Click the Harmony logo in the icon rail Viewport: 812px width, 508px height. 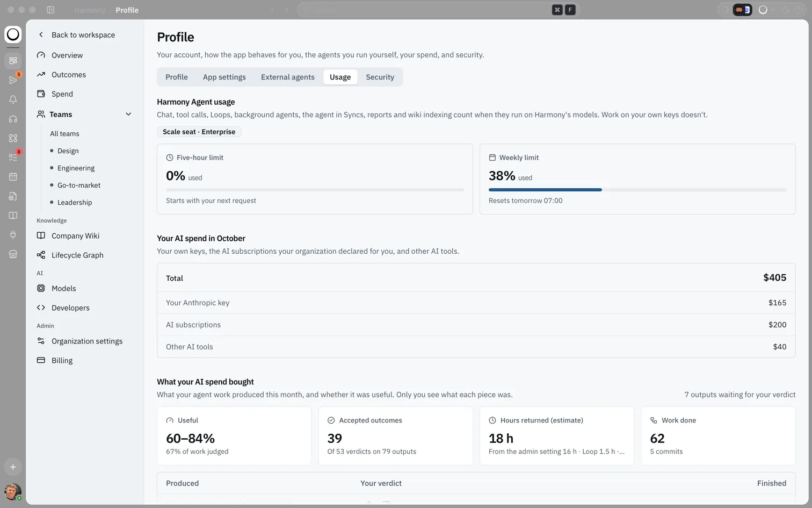[13, 34]
